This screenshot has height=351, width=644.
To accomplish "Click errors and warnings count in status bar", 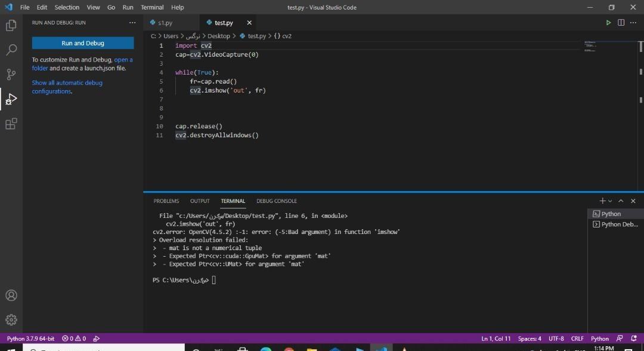I will [74, 338].
